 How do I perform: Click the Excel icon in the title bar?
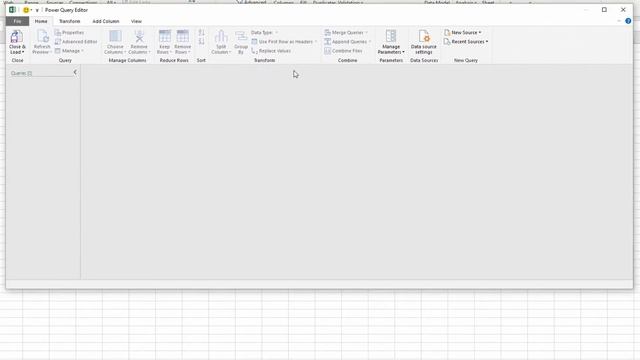click(12, 10)
